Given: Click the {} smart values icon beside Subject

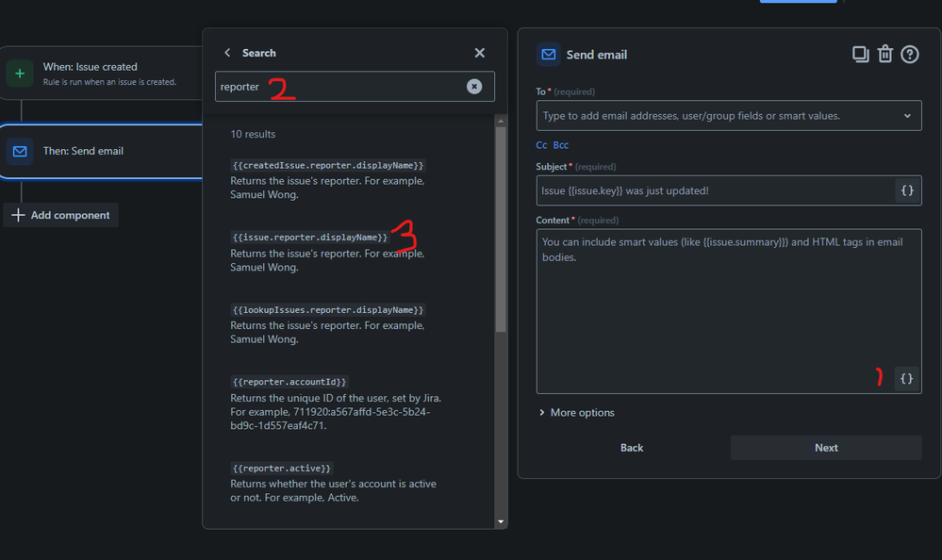Looking at the screenshot, I should [x=905, y=189].
